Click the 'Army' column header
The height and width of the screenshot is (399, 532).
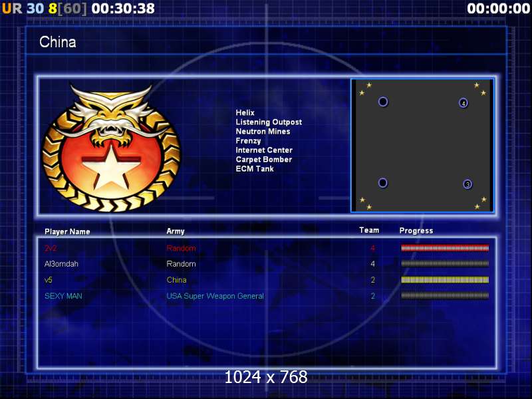(x=176, y=231)
